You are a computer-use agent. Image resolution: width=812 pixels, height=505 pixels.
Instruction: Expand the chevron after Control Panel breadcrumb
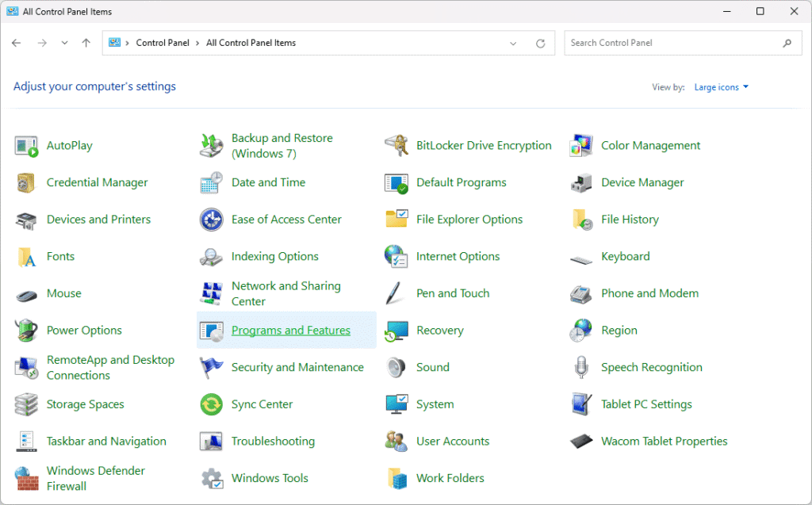tap(197, 43)
